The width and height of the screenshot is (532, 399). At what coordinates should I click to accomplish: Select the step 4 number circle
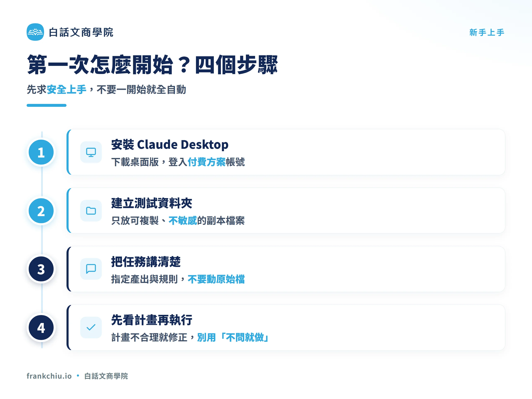coord(41,327)
